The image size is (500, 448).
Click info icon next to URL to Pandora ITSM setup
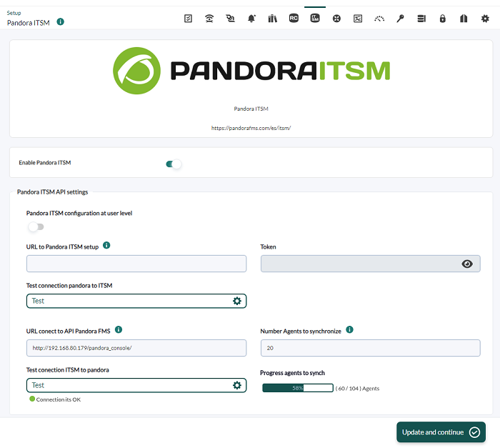pos(106,245)
